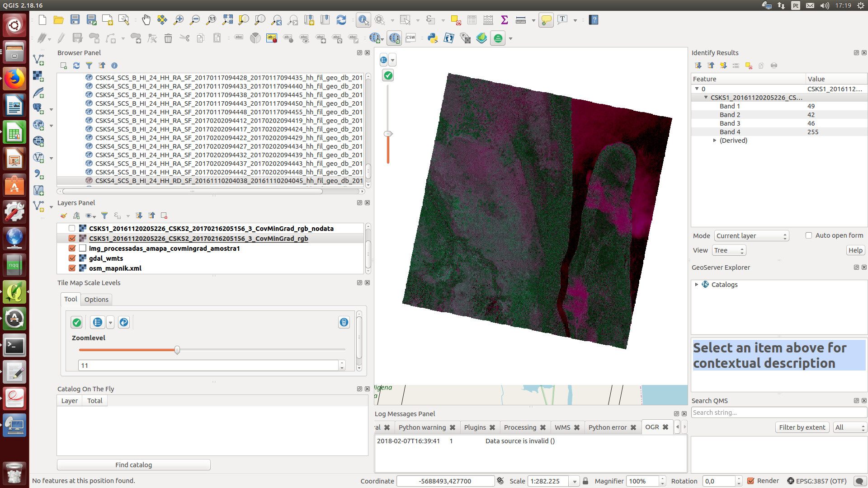The image size is (868, 488).
Task: Open dropdown beside Tile Map scale list icon
Action: [111, 322]
